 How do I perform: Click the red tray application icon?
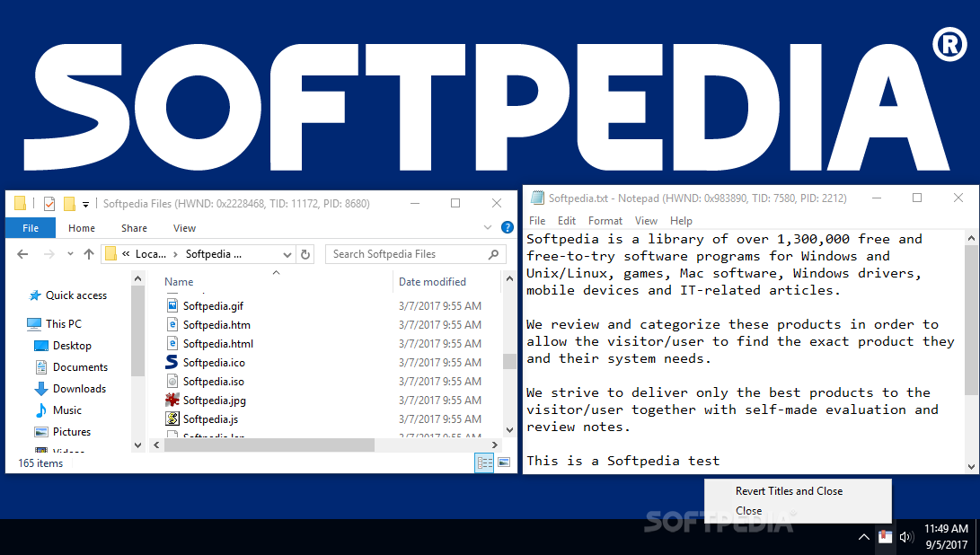coord(885,537)
